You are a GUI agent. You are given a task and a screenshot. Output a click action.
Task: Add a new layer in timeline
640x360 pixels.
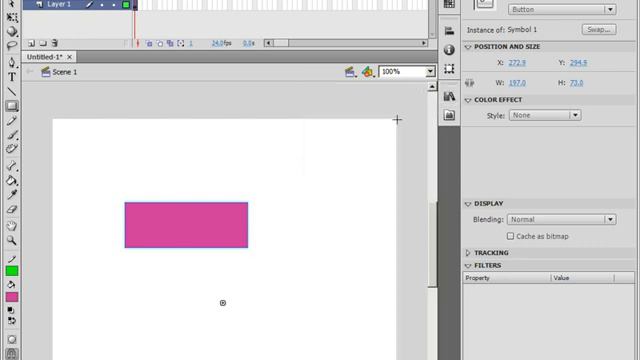tap(31, 43)
